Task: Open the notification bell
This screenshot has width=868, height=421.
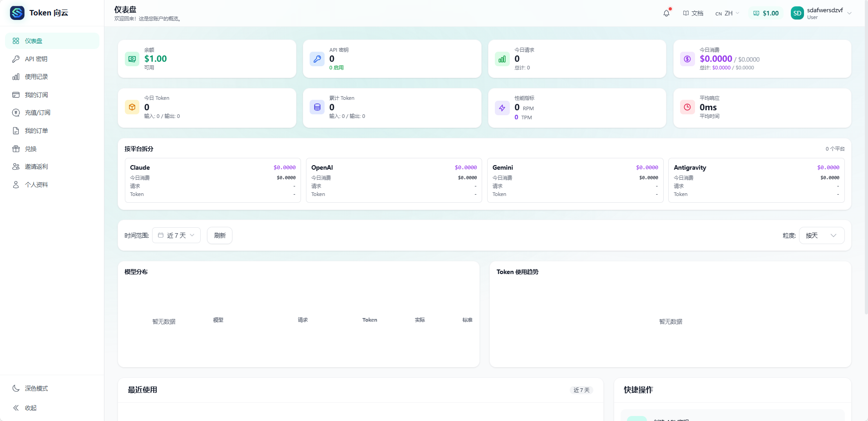Action: point(666,13)
